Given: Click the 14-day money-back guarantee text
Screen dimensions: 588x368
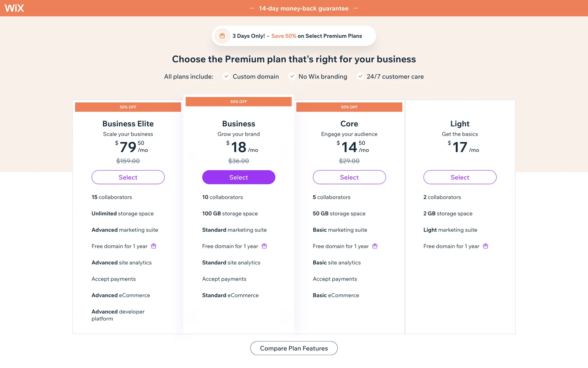Looking at the screenshot, I should point(303,8).
